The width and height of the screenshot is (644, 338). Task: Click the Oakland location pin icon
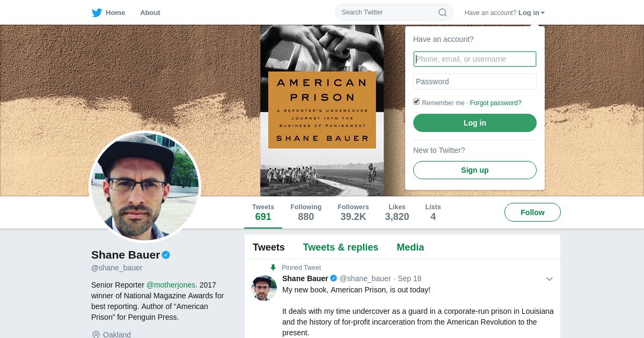coord(96,335)
